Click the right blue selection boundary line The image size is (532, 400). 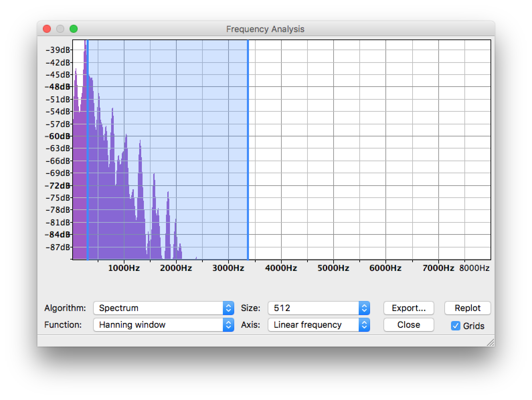(x=248, y=150)
